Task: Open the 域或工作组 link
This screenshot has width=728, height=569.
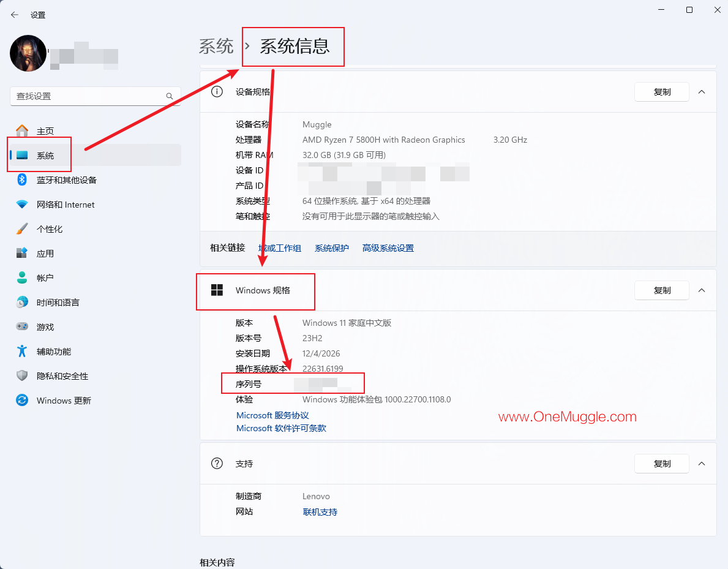Action: (x=279, y=248)
